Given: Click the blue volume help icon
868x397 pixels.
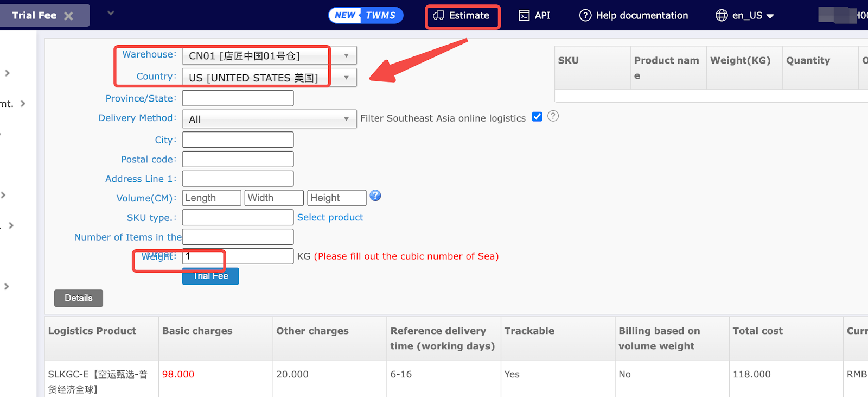Looking at the screenshot, I should [375, 196].
